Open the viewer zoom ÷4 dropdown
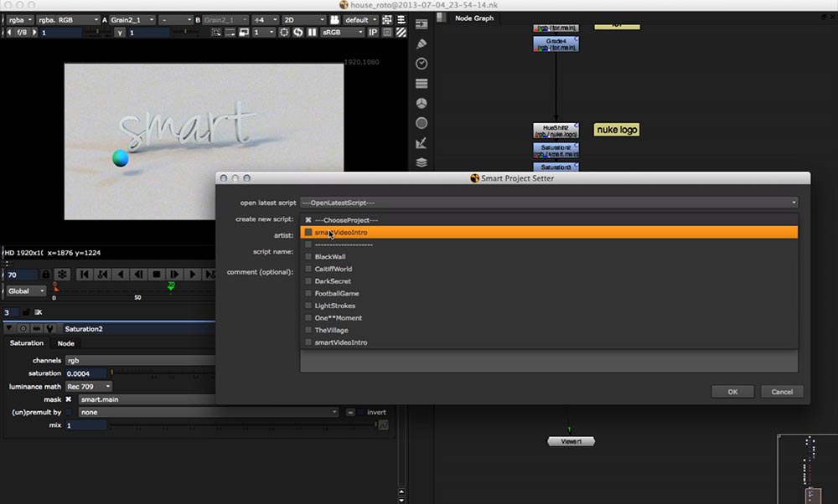 [x=266, y=20]
